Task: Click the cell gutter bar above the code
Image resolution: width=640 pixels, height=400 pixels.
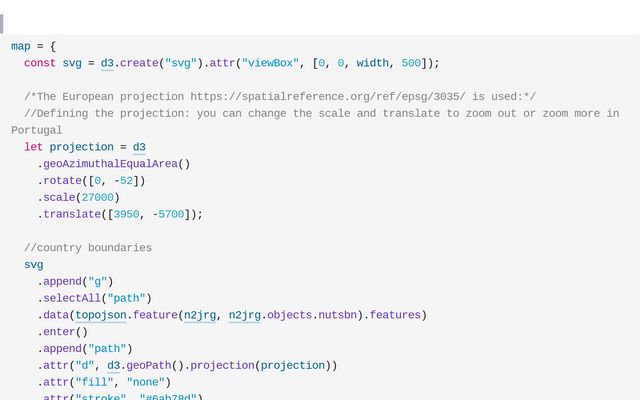Action: pos(2,24)
